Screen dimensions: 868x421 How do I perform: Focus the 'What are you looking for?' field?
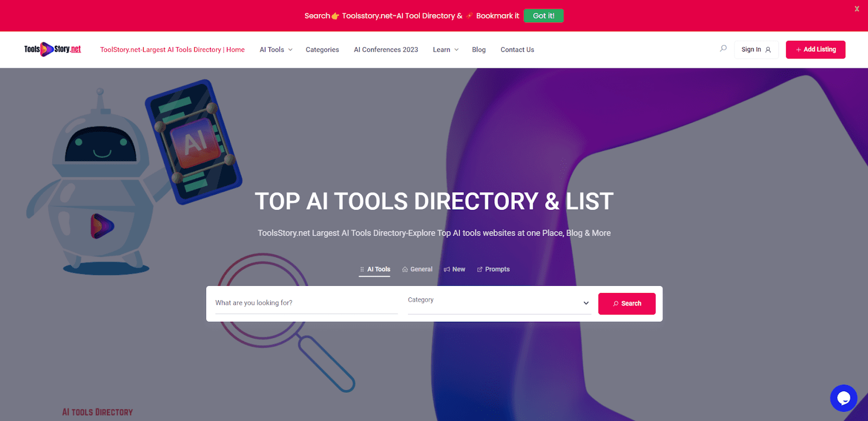(307, 303)
